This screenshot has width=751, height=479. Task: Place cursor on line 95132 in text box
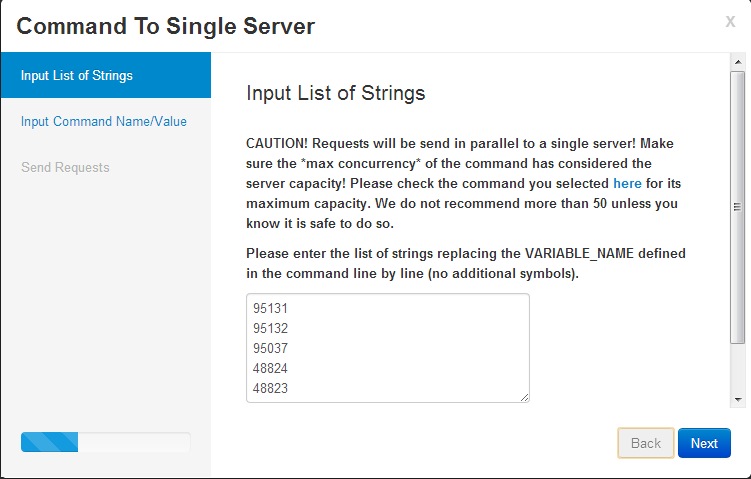270,329
